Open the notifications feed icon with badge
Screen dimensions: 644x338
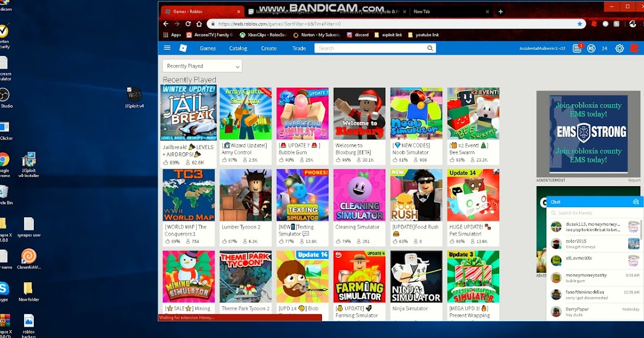click(x=577, y=48)
